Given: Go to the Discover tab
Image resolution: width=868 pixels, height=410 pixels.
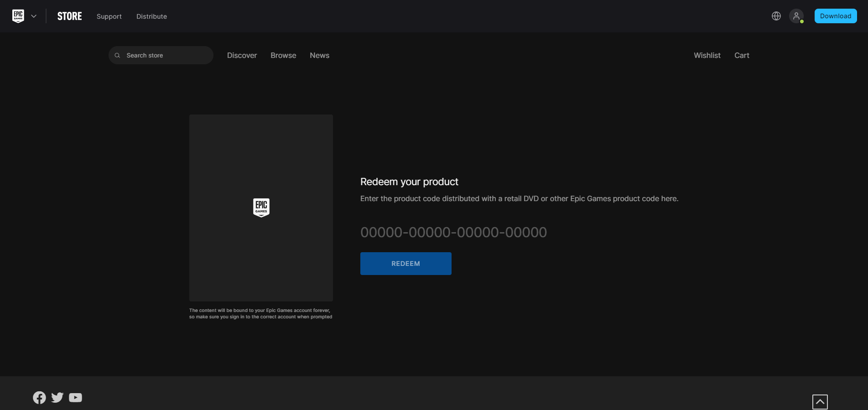Looking at the screenshot, I should [242, 55].
